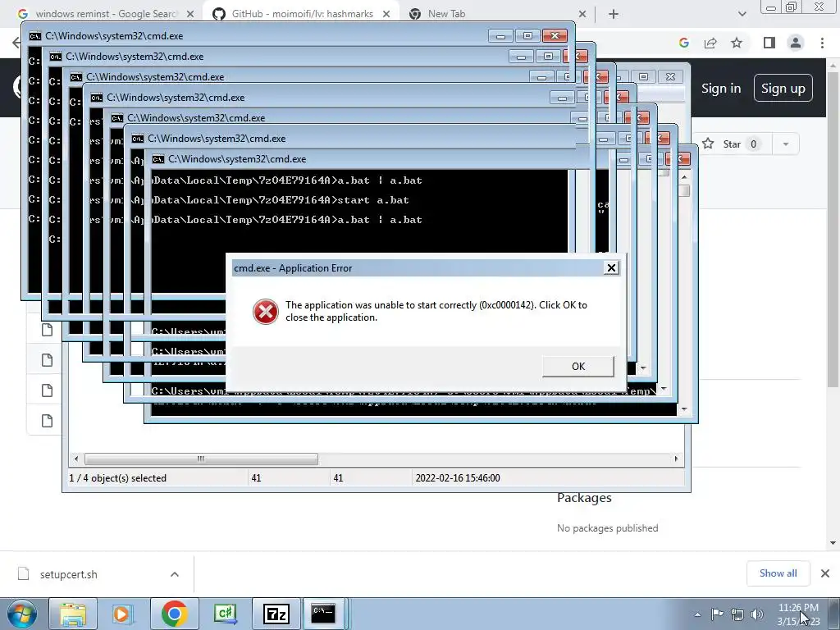Image resolution: width=840 pixels, height=630 pixels.
Task: Close the Google Search browser tab
Action: (x=190, y=14)
